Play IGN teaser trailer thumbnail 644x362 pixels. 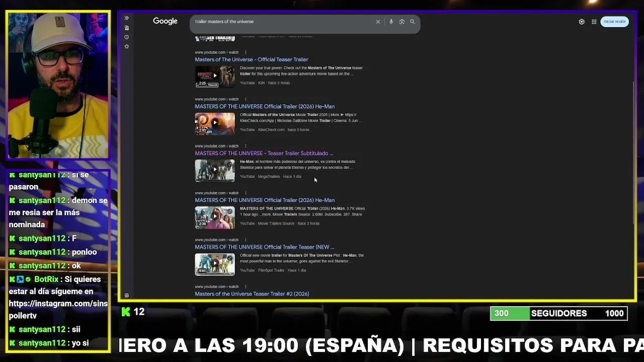point(215,76)
